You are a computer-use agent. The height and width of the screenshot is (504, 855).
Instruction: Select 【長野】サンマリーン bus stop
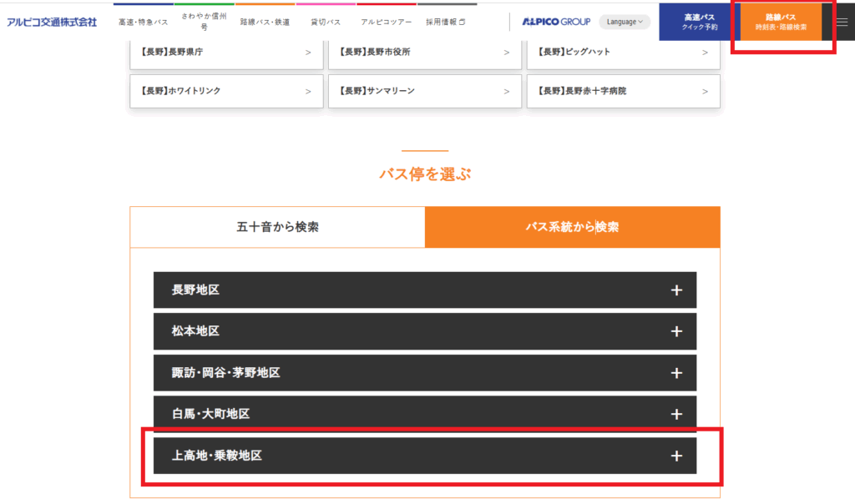click(x=424, y=91)
